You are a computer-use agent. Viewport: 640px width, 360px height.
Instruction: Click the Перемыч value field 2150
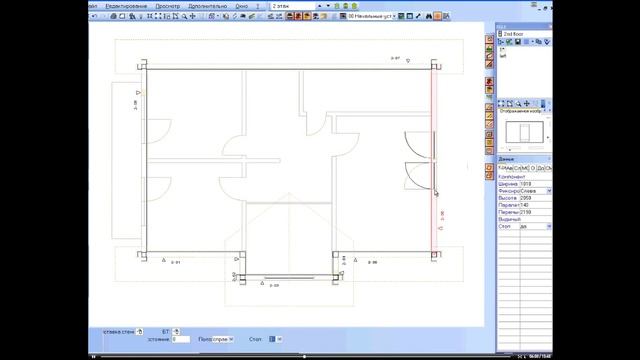(535, 212)
